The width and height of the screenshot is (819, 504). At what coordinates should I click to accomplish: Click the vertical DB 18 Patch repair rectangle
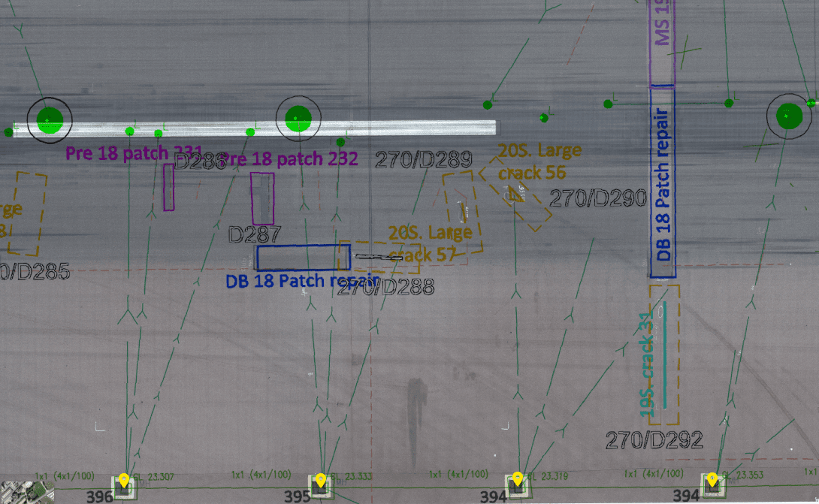(x=663, y=183)
